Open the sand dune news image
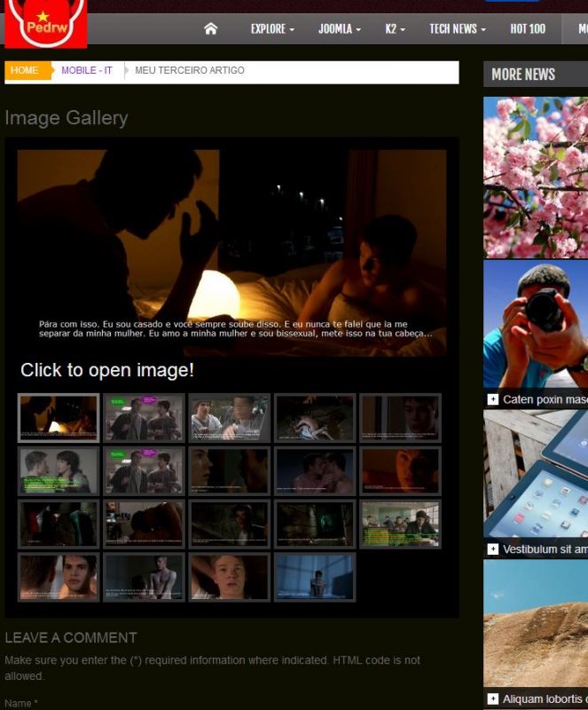 [536, 624]
